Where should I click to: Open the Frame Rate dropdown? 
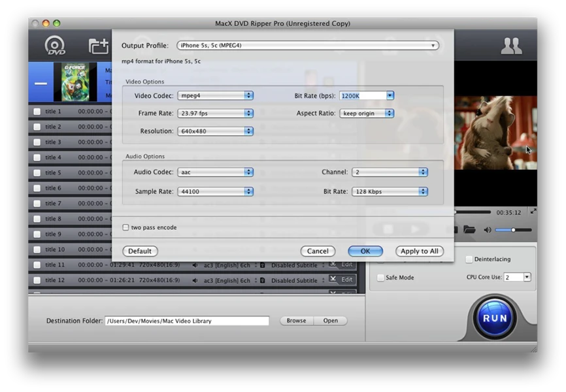[215, 113]
